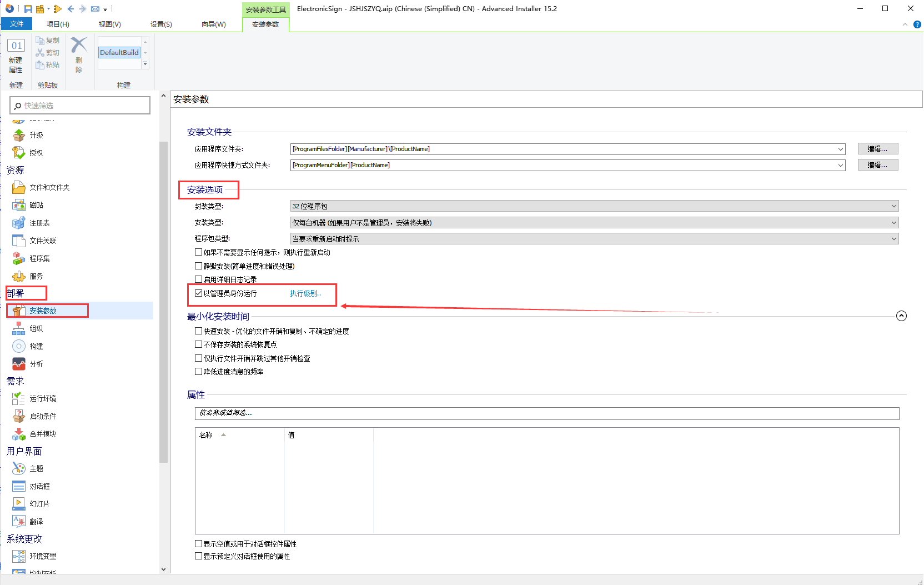Open the 环境变量 (Environment Variables) page

tap(43, 556)
